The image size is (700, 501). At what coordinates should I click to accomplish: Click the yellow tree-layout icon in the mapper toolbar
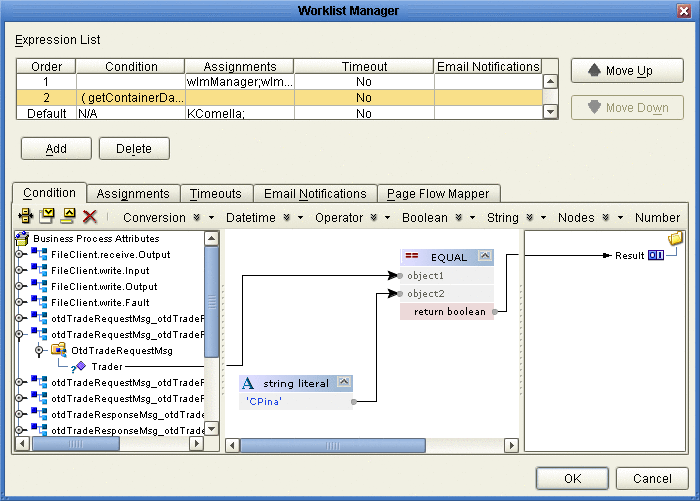(x=25, y=217)
